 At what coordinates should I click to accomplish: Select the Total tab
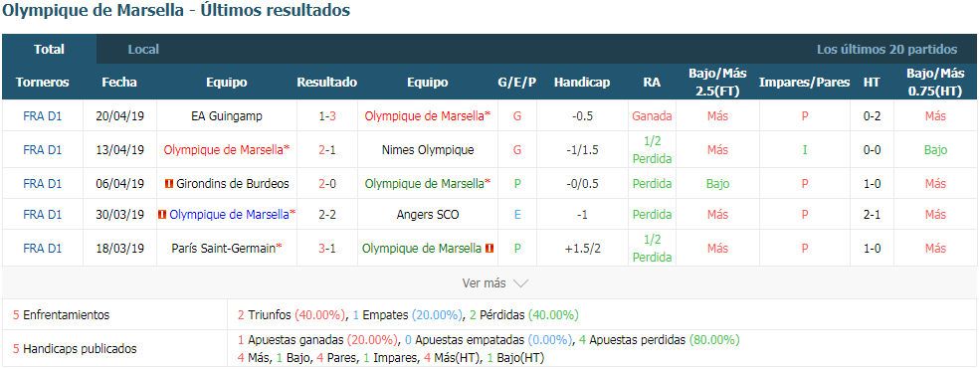49,50
